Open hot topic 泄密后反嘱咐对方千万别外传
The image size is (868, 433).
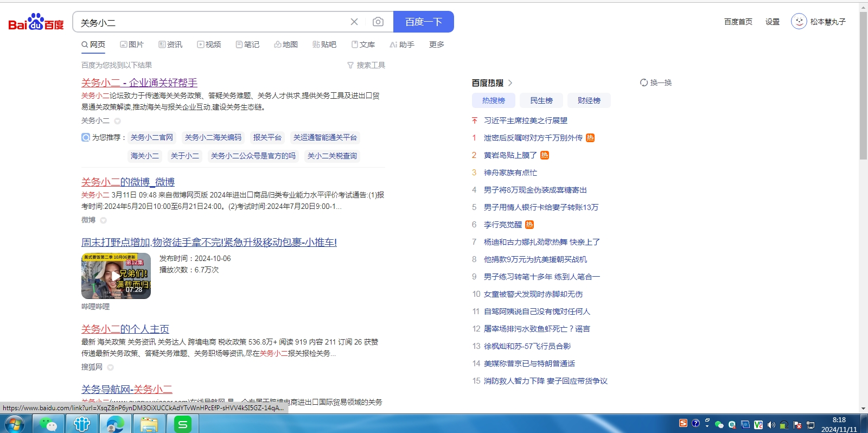click(533, 138)
